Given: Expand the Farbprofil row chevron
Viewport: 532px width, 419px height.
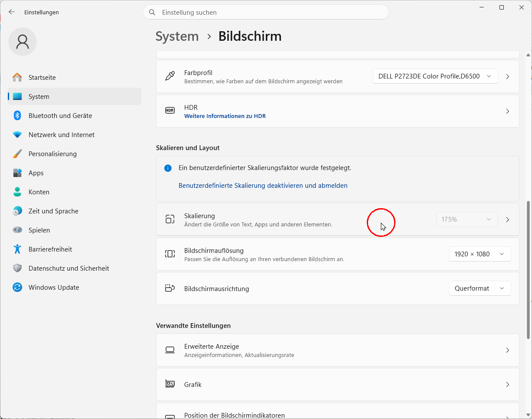Looking at the screenshot, I should 508,76.
